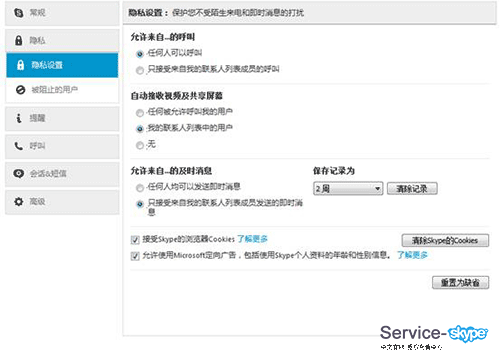Select 任何被允许呼叫我的用户 radio option

[140, 113]
